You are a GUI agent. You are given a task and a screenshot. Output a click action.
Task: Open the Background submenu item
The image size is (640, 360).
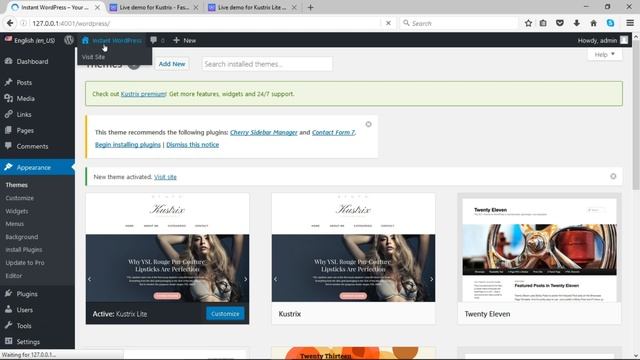(22, 237)
